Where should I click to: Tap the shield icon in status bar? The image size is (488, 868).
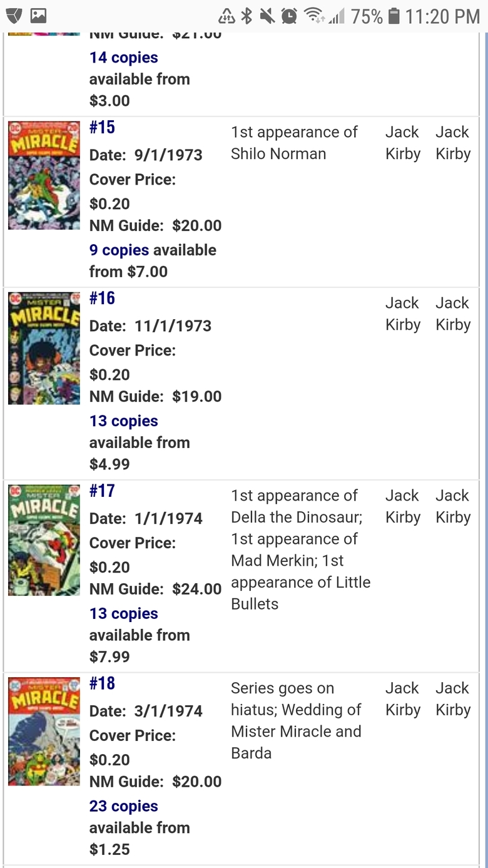[14, 16]
